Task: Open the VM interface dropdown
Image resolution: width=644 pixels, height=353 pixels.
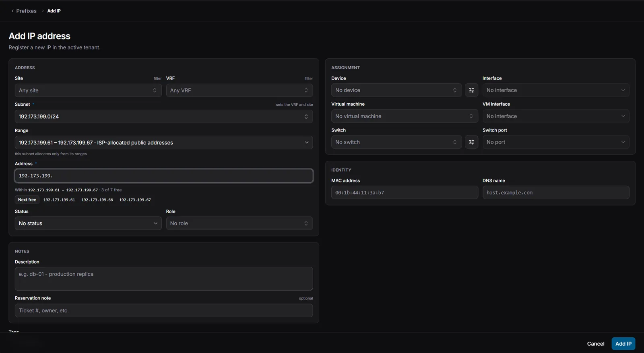Action: 556,116
